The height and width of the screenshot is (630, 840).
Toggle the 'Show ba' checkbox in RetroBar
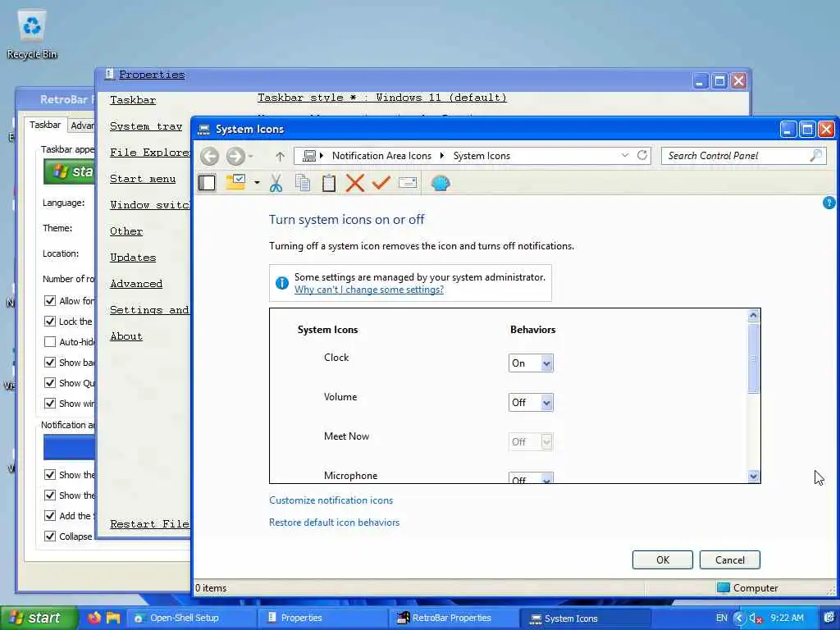tap(50, 362)
